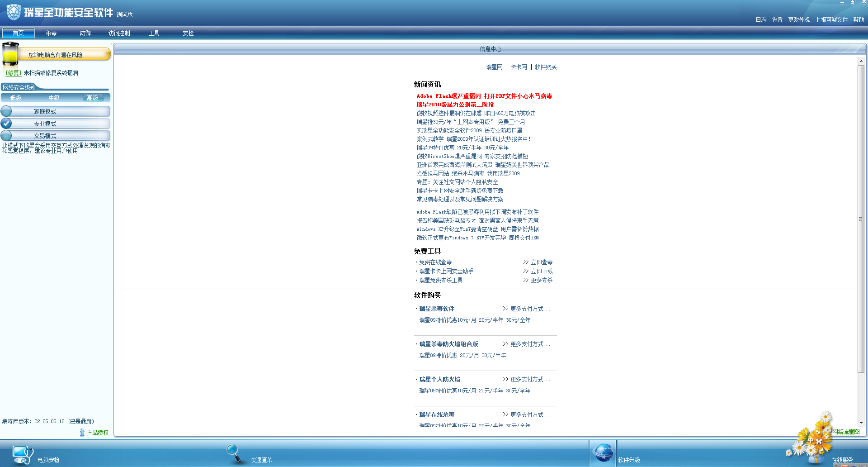Screen dimensions: 868x467
Task: Switch to the 工具 tab
Action: tap(154, 33)
